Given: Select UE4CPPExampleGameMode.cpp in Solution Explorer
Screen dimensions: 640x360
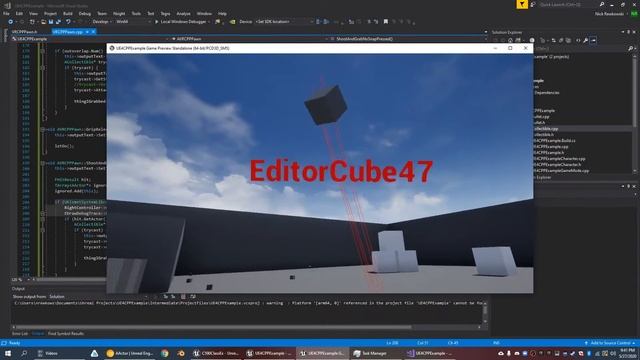Looking at the screenshot, I should click(x=561, y=171).
